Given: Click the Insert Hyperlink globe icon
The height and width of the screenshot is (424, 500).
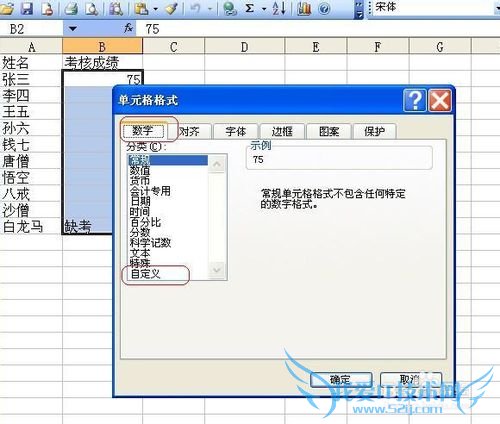Looking at the screenshot, I should tap(230, 8).
